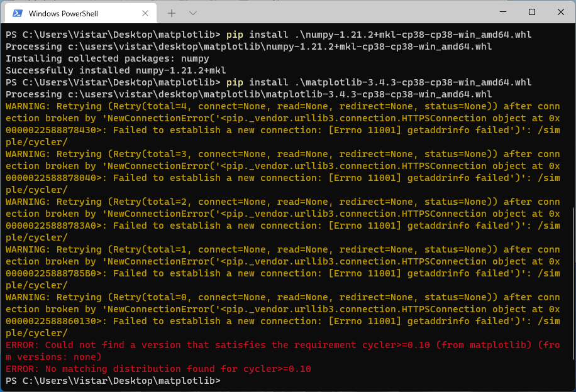Expand the new tab profile dropdown chevron

[193, 13]
